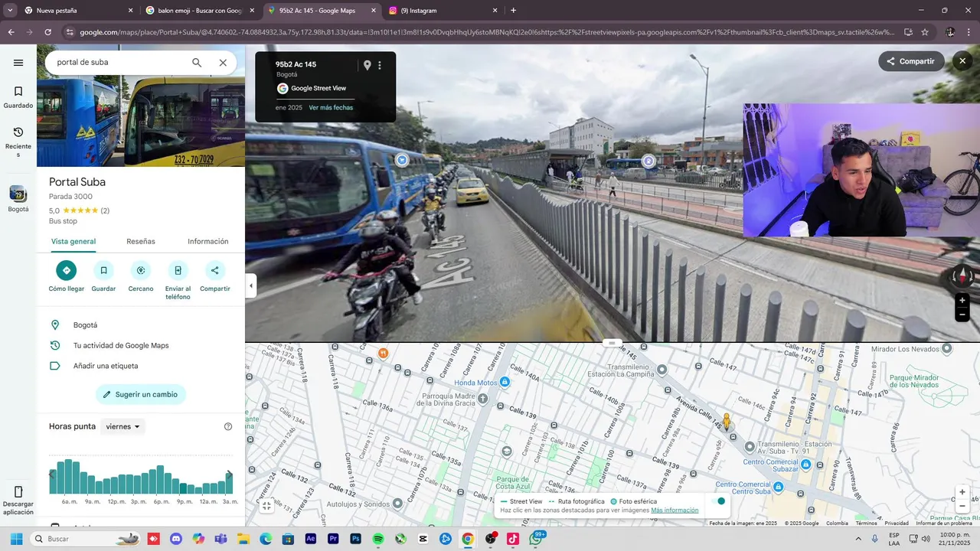Click the Más información link
The height and width of the screenshot is (551, 980).
click(675, 510)
